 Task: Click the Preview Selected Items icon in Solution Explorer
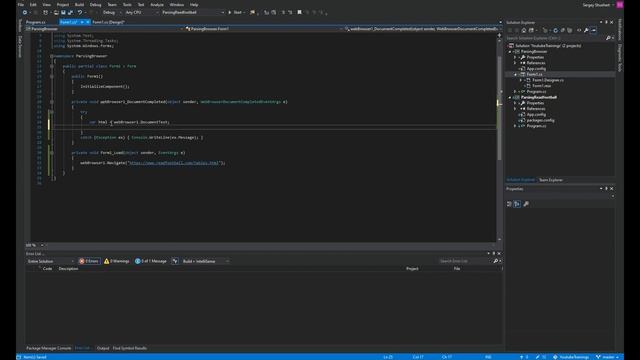click(593, 30)
